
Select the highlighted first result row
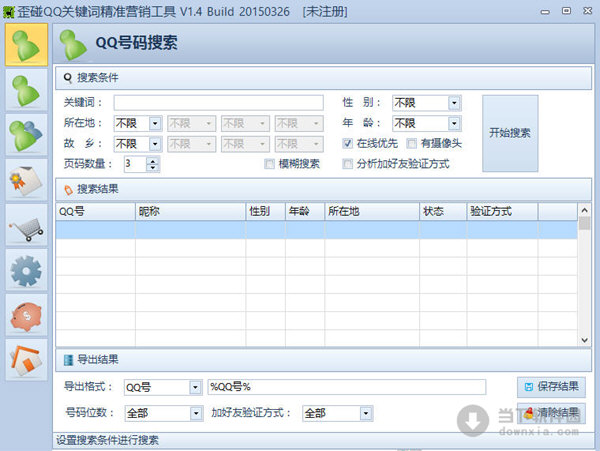[x=316, y=230]
